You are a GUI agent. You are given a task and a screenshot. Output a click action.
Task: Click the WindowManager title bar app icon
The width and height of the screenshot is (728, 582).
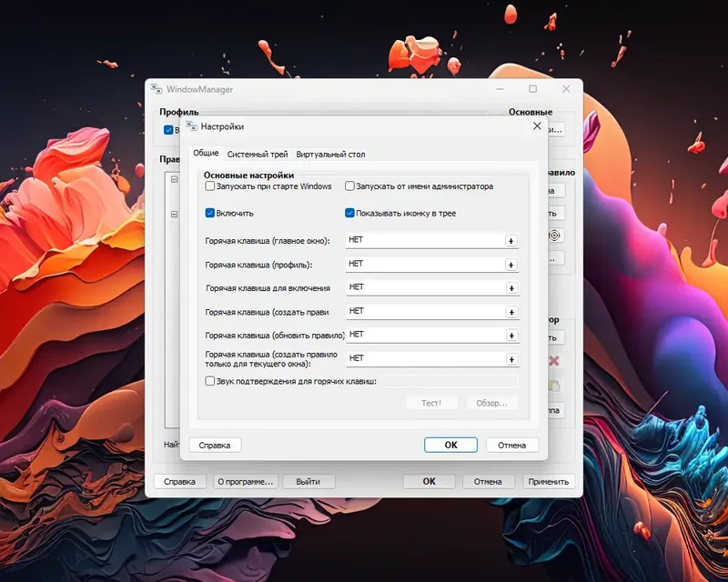(157, 88)
